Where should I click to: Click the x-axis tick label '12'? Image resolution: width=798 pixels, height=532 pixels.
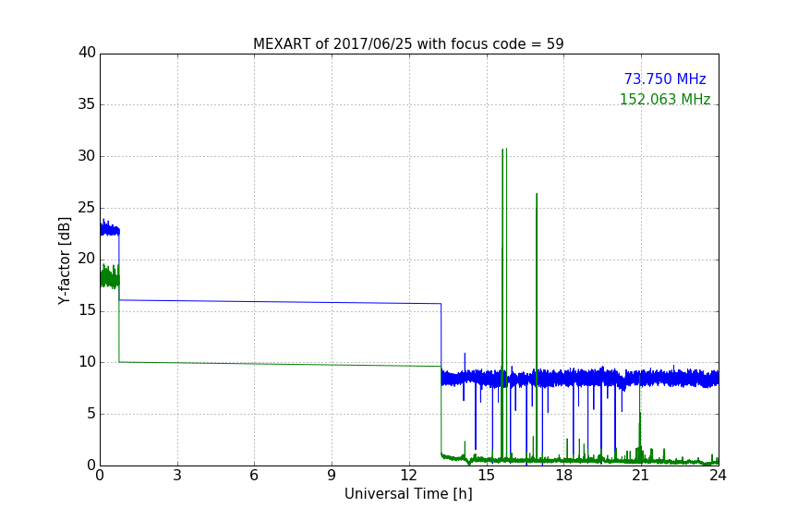(409, 476)
